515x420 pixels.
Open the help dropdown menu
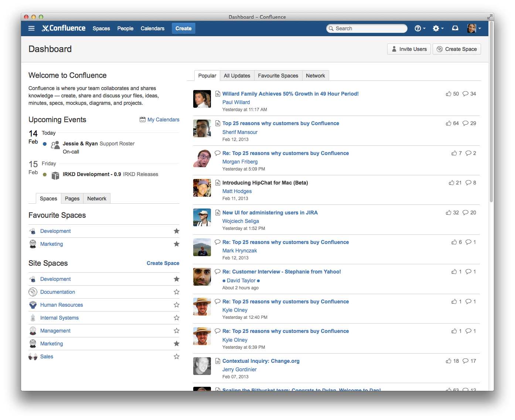coord(420,28)
